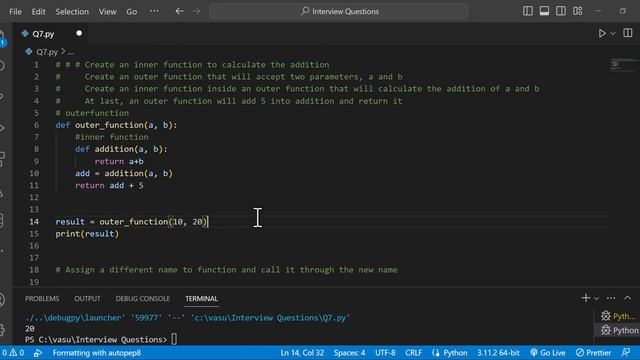Viewport: 640px width, 360px height.
Task: Click Q7.py in the breadcrumb
Action: pyautogui.click(x=47, y=52)
